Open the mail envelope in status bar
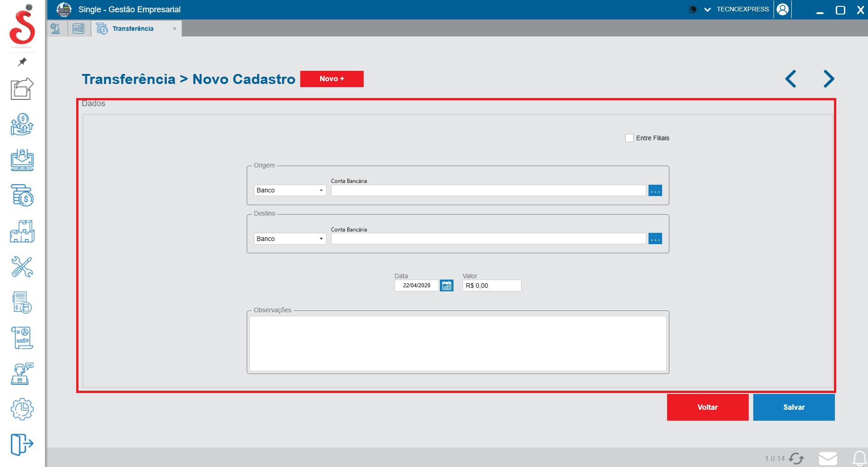Viewport: 868px width, 467px height. coord(828,458)
